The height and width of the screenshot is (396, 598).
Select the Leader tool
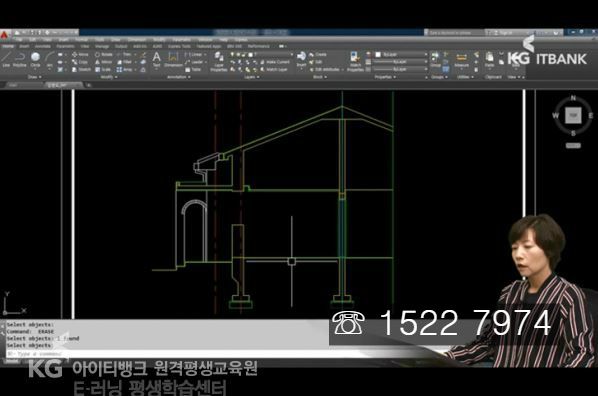coord(195,62)
